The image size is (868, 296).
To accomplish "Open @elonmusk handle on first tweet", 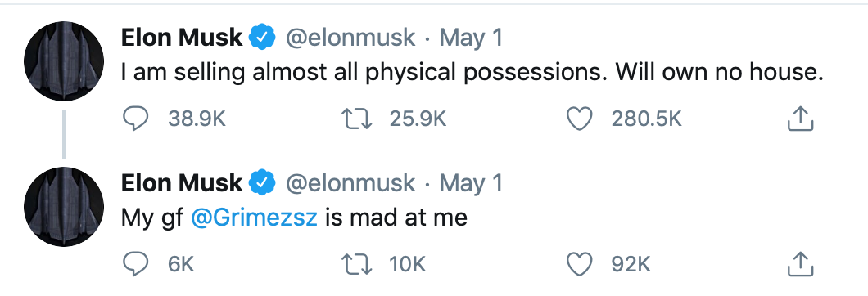I will click(350, 38).
